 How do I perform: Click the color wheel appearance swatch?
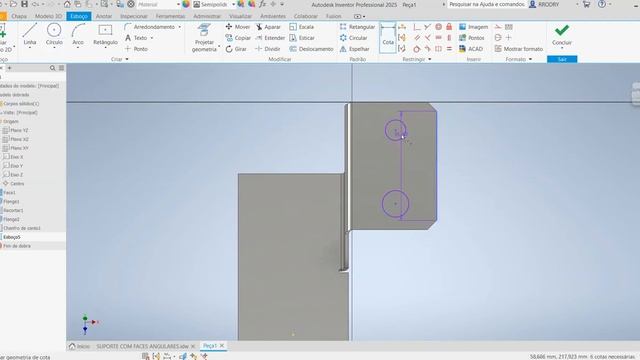tap(186, 4)
